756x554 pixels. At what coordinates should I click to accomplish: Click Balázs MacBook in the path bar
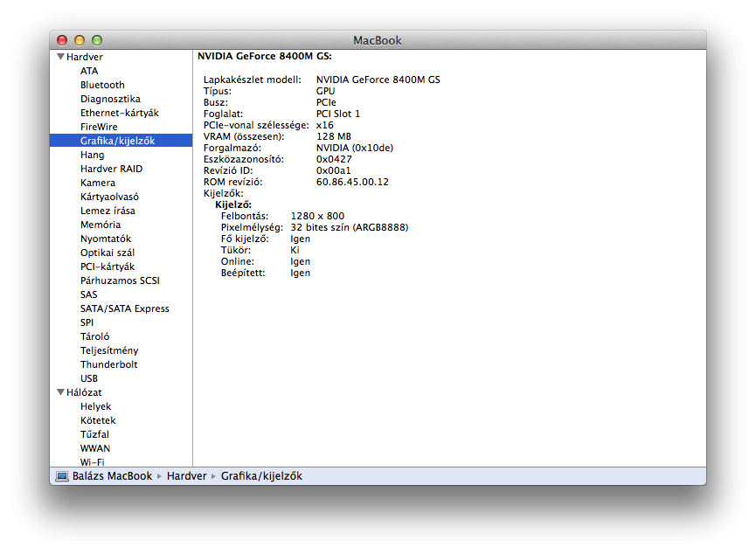tap(112, 476)
